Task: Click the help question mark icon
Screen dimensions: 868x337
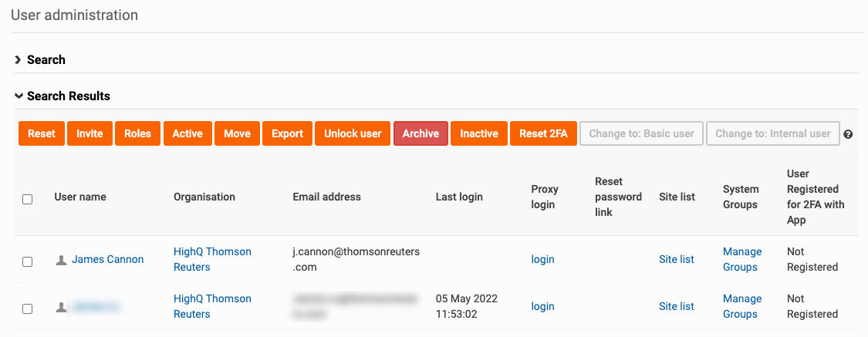Action: coord(848,134)
